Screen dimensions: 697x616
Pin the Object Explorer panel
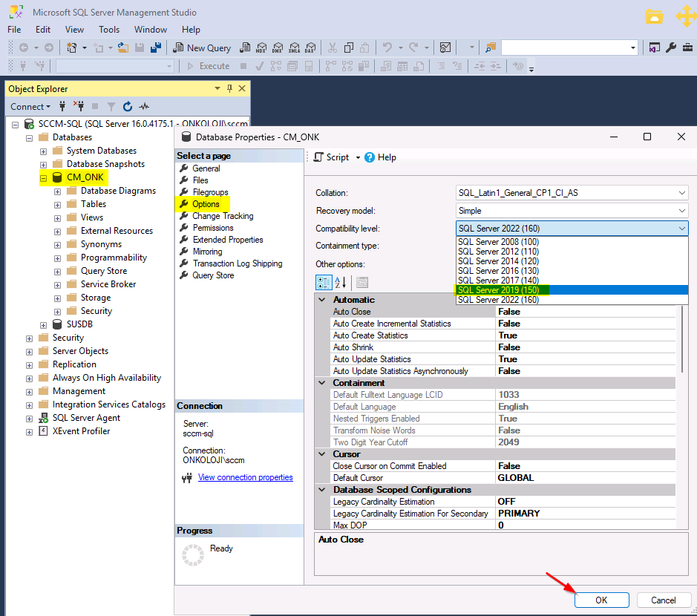(229, 88)
